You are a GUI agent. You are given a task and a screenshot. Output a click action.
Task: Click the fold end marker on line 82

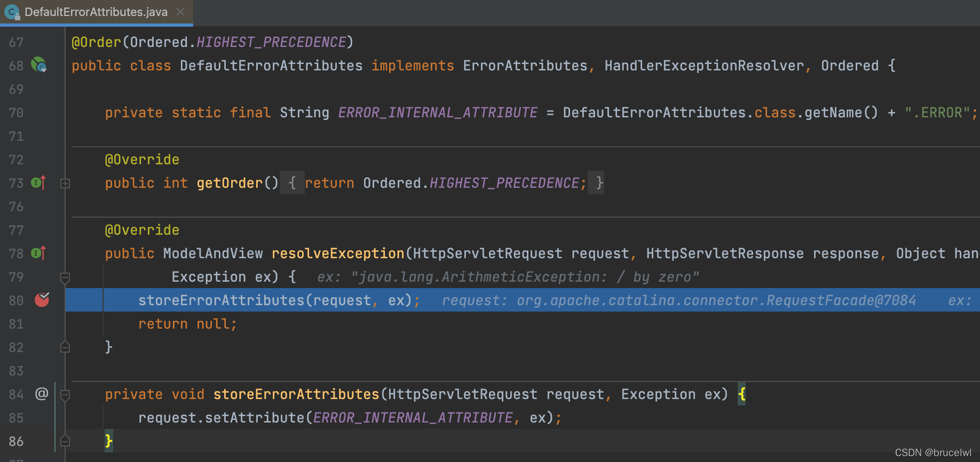point(65,347)
